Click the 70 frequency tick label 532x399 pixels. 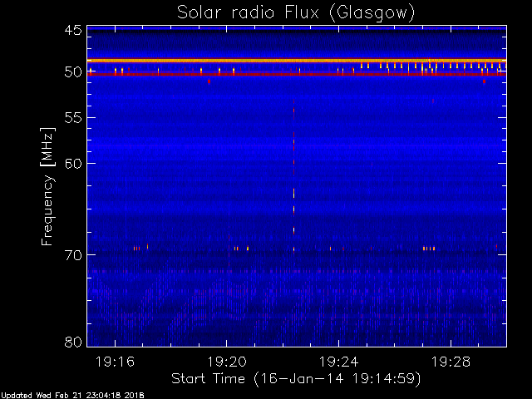[x=73, y=255]
